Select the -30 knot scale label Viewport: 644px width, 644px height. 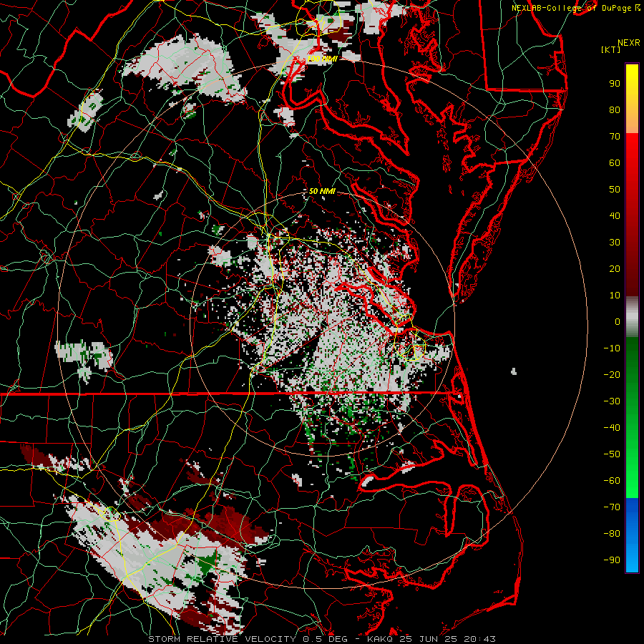coord(612,401)
